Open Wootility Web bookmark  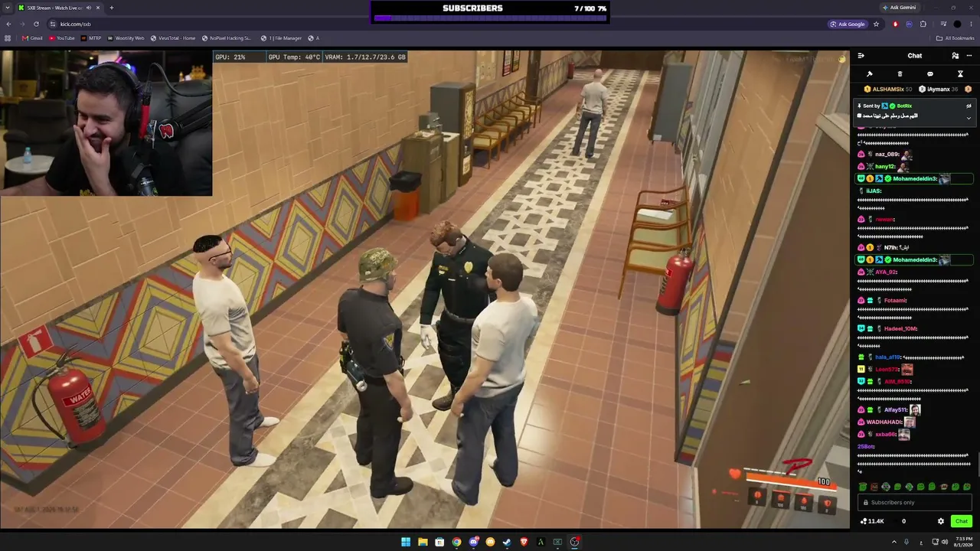[126, 38]
